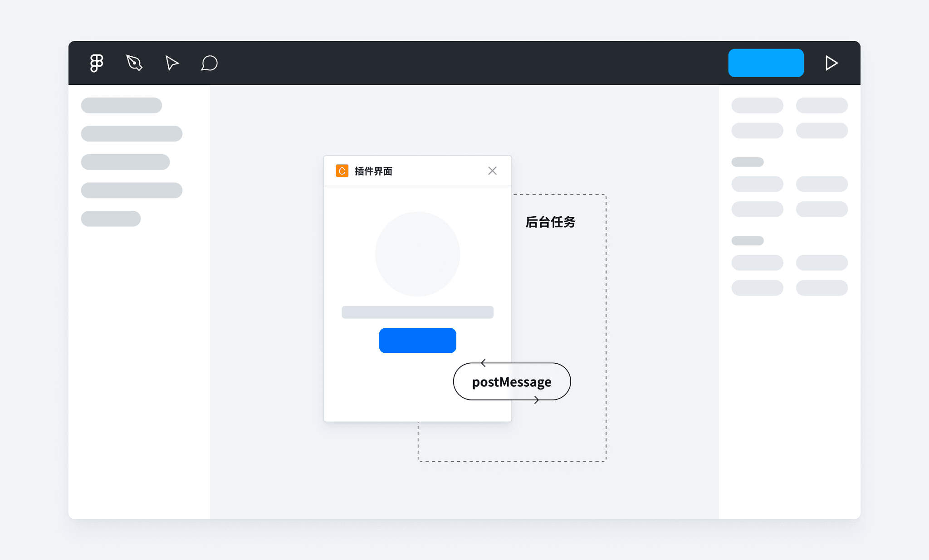Select the second layer in left panel
This screenshot has height=560, width=929.
click(x=132, y=134)
